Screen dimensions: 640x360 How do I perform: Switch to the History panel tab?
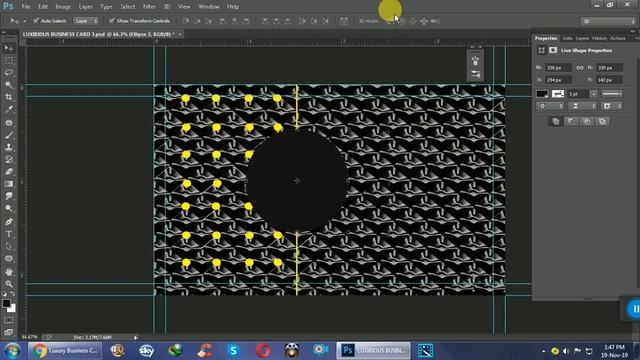599,38
